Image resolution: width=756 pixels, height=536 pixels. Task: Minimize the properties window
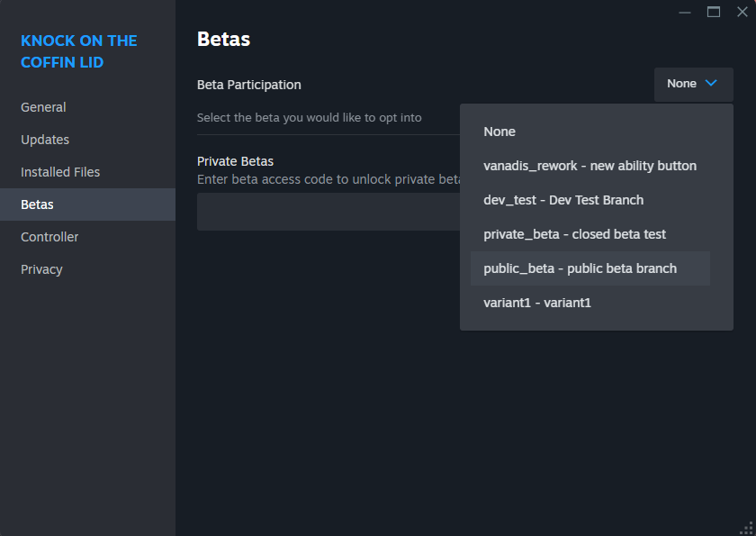pos(685,12)
